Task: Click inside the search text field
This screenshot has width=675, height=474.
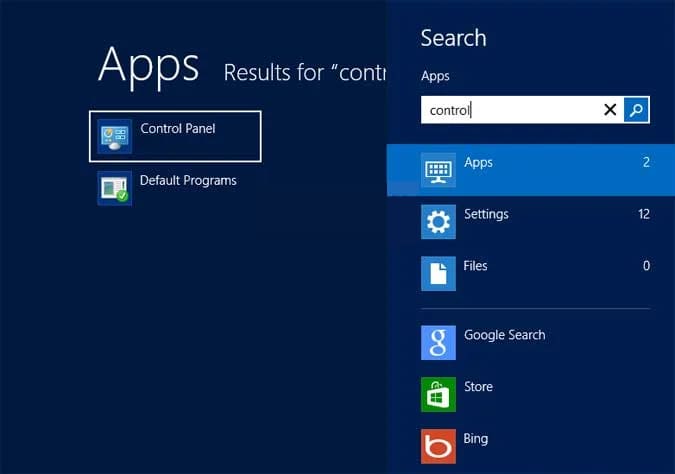Action: click(510, 110)
